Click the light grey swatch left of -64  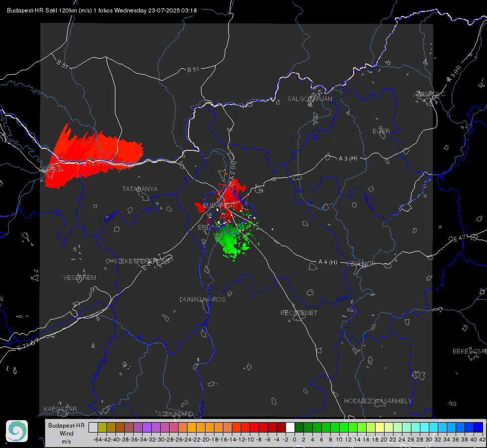point(93,428)
